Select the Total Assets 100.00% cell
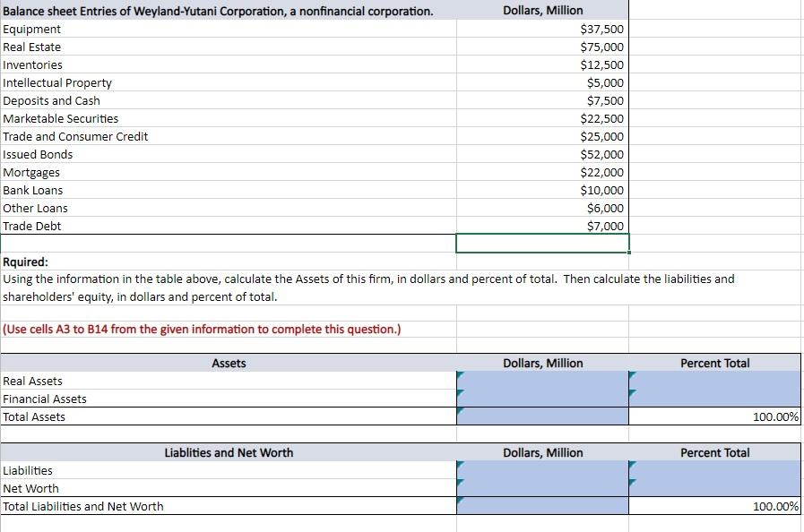Screen dimensions: 804x532 click(x=714, y=416)
